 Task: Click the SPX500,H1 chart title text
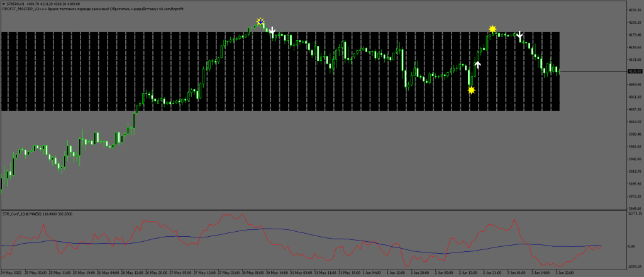pos(16,3)
